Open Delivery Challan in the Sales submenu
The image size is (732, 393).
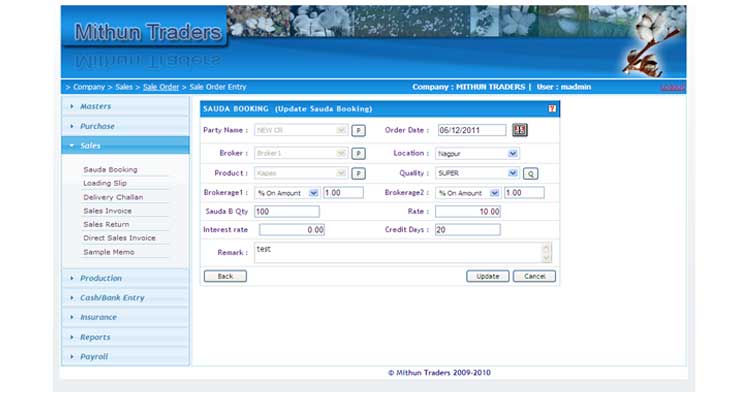(x=113, y=197)
